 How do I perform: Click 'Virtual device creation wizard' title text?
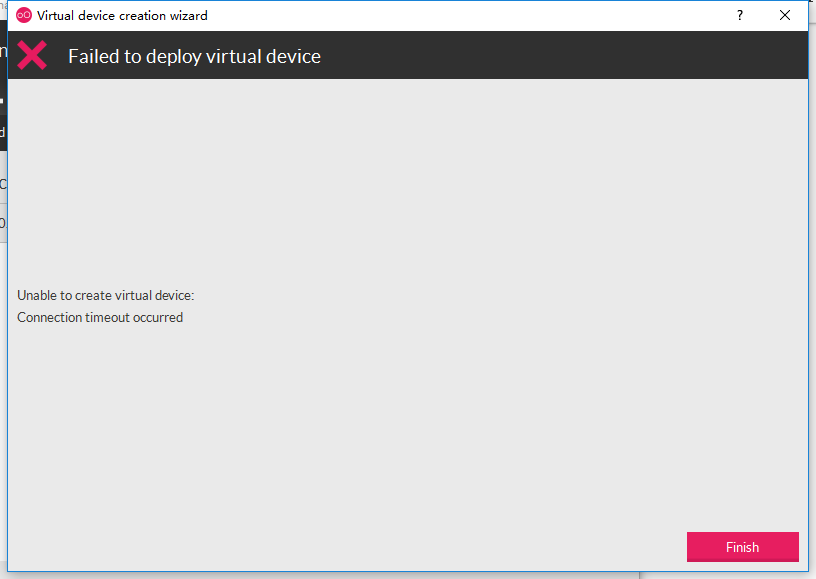pyautogui.click(x=122, y=16)
